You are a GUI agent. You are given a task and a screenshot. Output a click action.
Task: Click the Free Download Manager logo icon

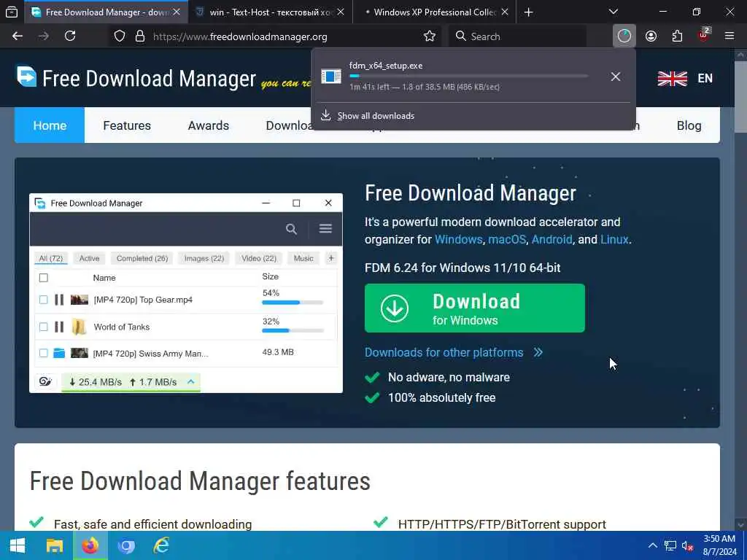27,77
